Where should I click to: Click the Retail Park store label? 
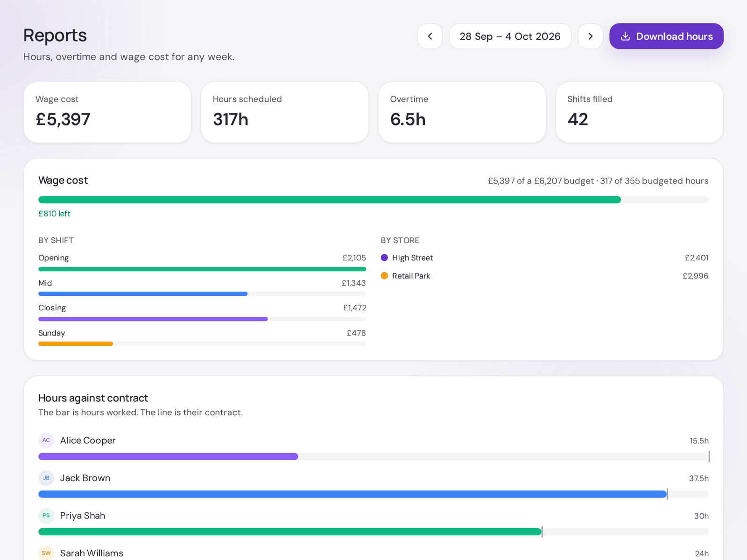411,276
